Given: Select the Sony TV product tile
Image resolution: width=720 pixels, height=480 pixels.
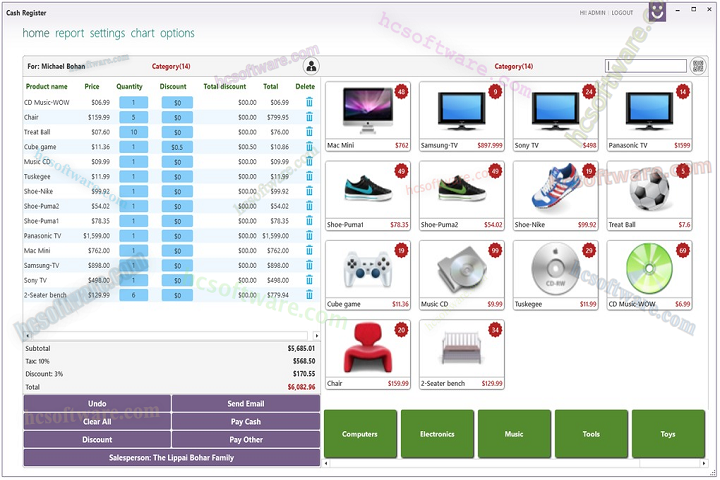Looking at the screenshot, I should pos(556,117).
